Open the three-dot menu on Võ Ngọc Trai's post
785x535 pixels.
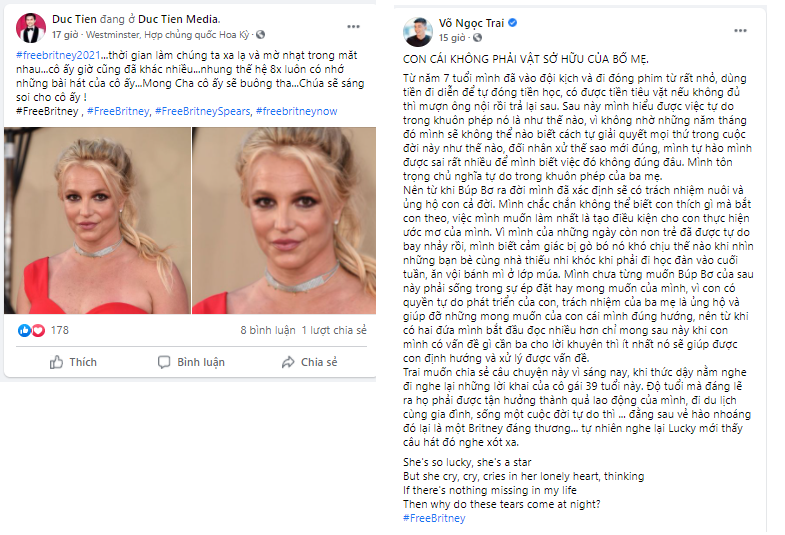740,31
